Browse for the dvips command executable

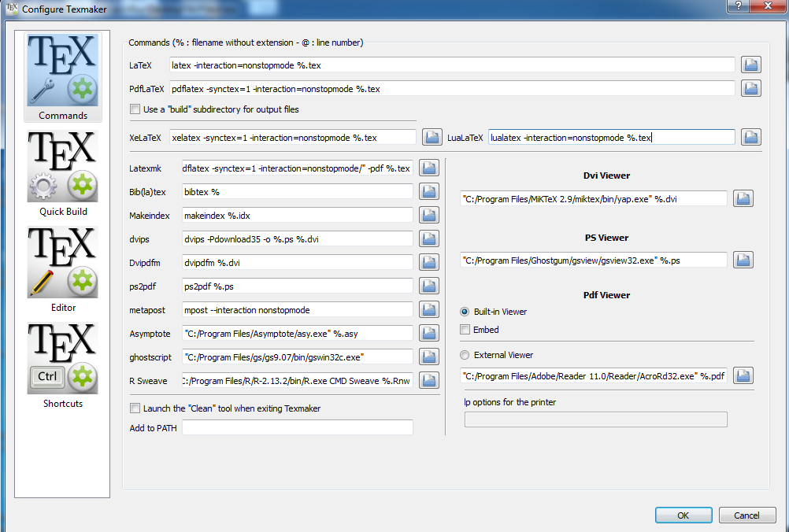[428, 238]
